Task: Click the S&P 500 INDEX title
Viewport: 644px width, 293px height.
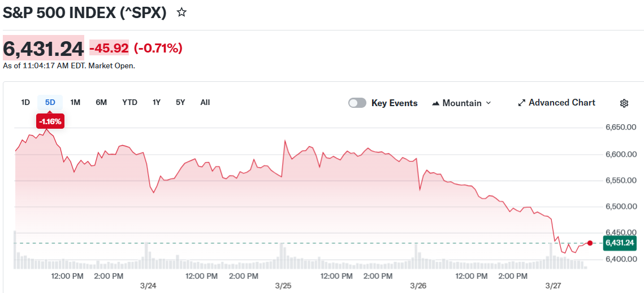Action: 85,13
